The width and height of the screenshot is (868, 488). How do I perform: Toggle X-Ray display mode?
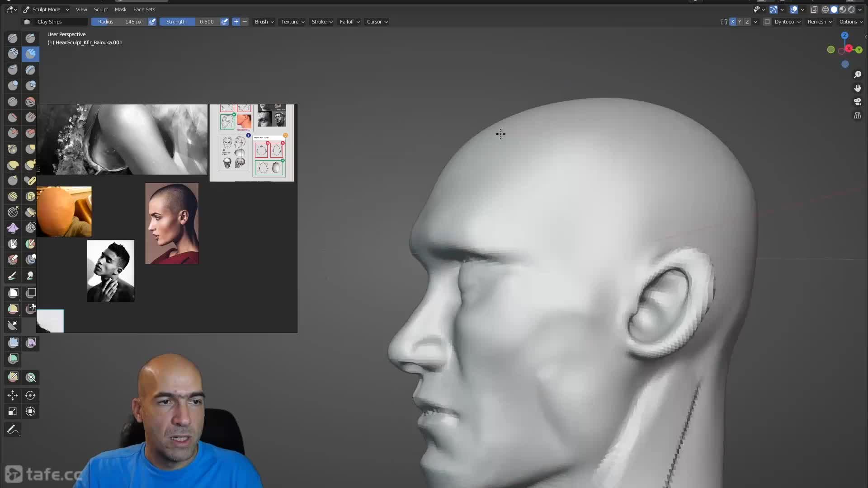pos(814,9)
